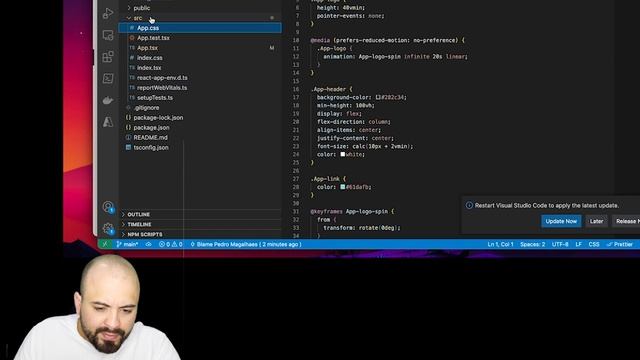Click the App.test.tsx file icon
Viewport: 640px width, 360px height.
132,38
